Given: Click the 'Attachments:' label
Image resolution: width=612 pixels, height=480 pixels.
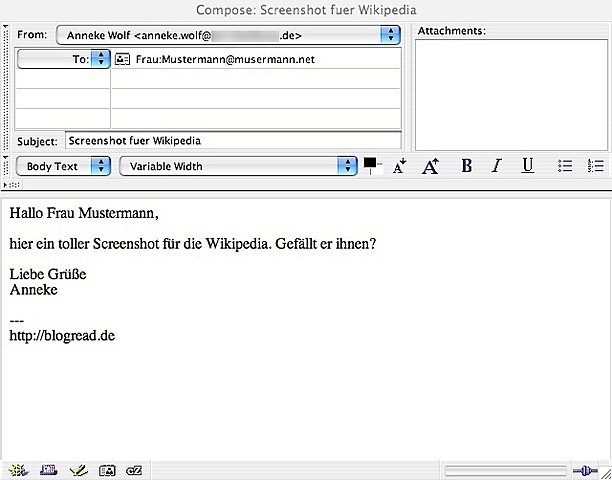Looking at the screenshot, I should [x=452, y=31].
